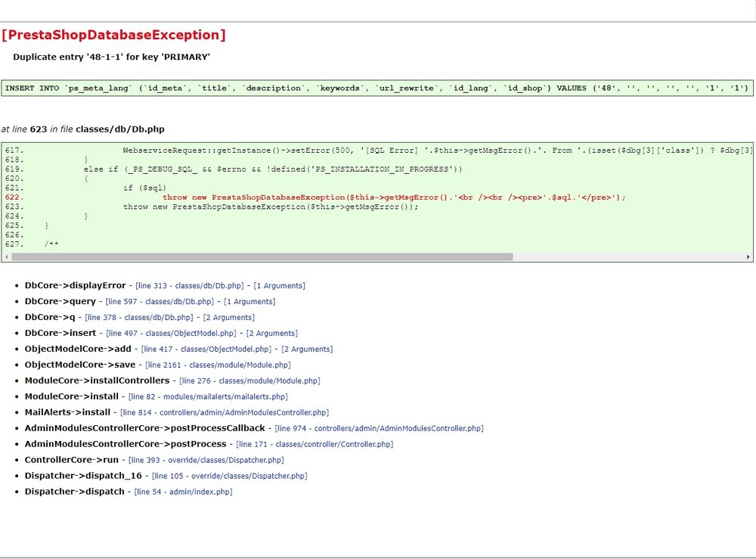Click code line 621 if ($sql)

pos(144,188)
